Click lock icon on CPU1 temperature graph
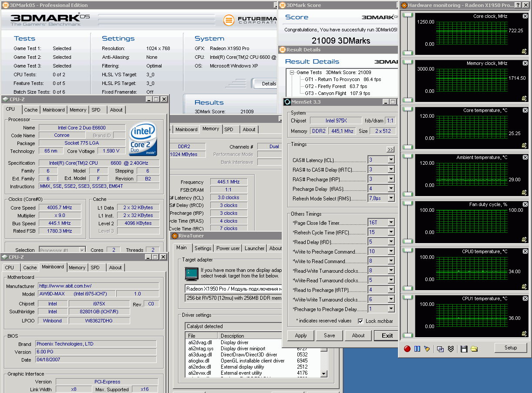This screenshot has width=532, height=393. (525, 334)
